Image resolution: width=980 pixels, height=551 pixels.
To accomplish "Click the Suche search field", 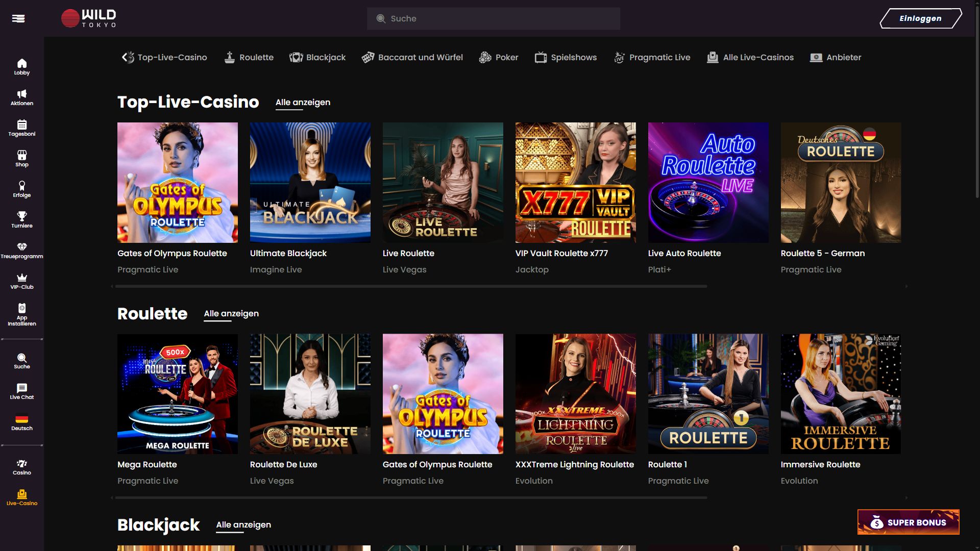I will coord(494,18).
